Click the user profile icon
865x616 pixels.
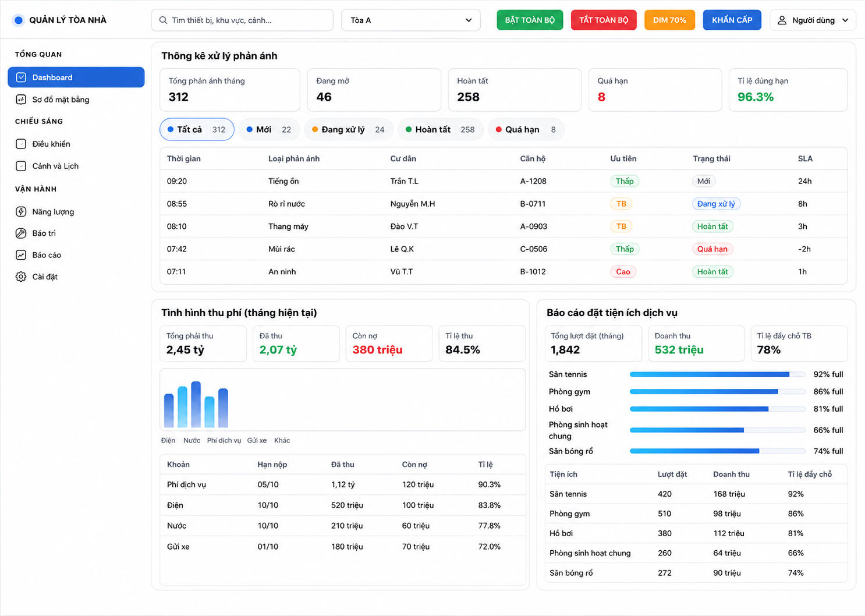click(x=782, y=20)
